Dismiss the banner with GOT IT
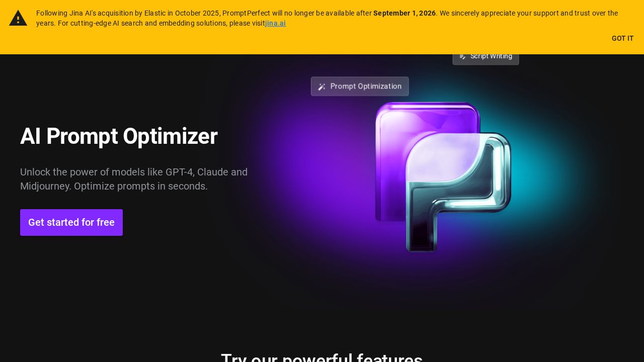Screen dimensions: 644x362 (622, 38)
